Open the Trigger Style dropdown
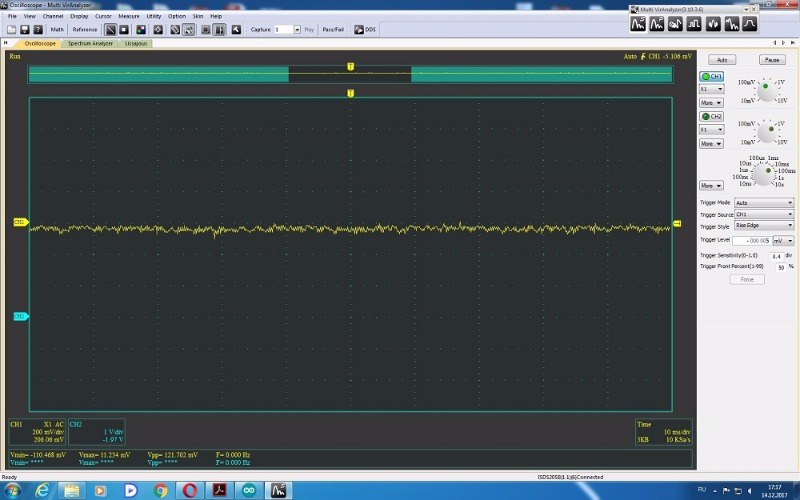 pos(764,225)
